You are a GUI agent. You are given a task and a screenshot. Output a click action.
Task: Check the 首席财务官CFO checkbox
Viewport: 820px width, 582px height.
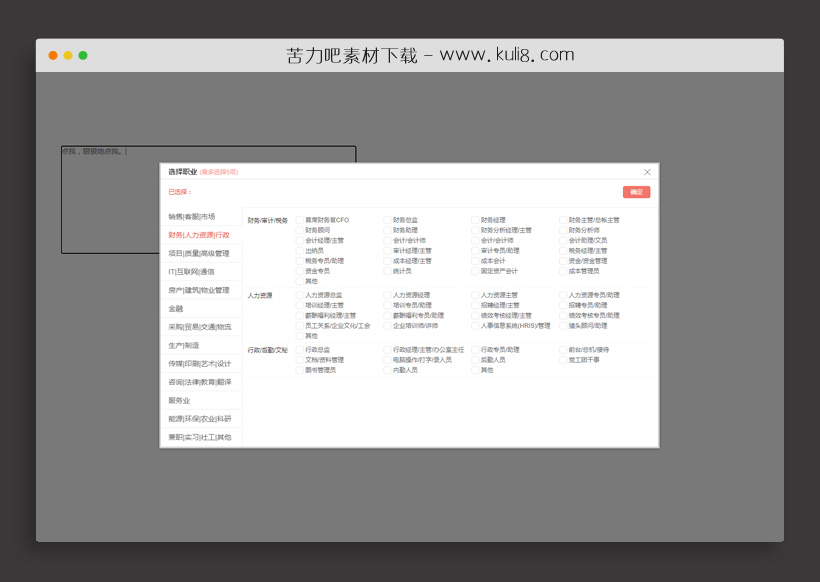(300, 220)
